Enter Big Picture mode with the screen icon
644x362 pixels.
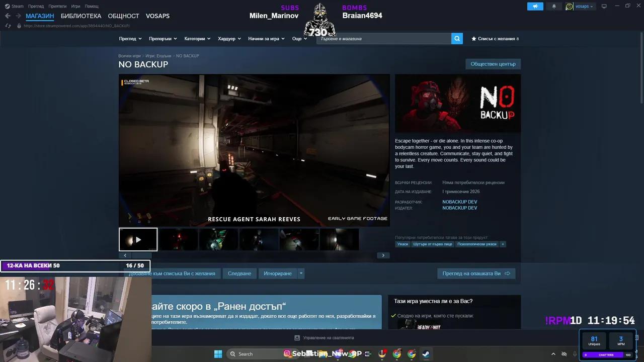(x=604, y=6)
